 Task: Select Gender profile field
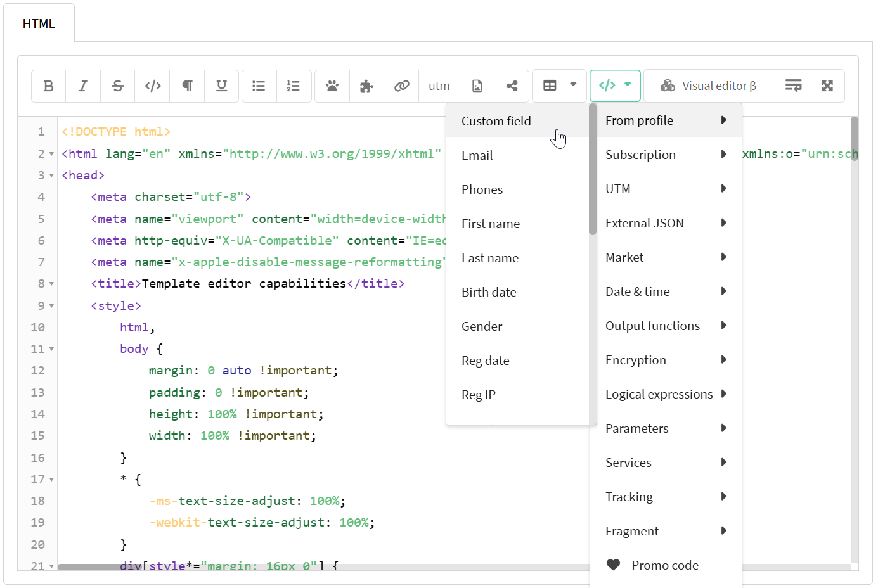point(517,326)
